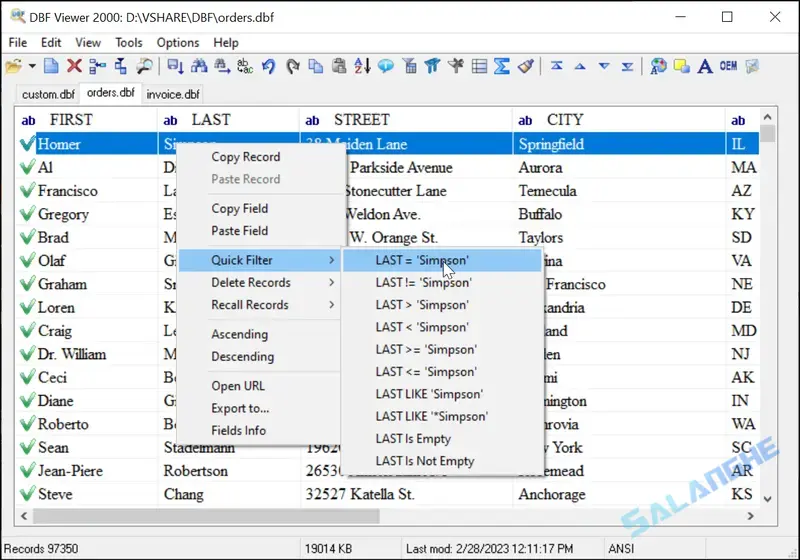This screenshot has width=800, height=560.
Task: Switch to the invoice.dbf tab
Action: tap(173, 94)
